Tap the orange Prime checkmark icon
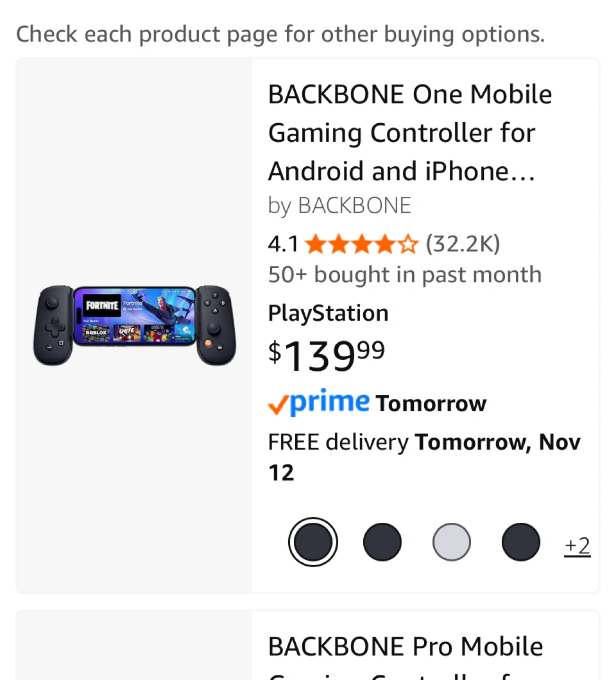The width and height of the screenshot is (616, 680). click(x=277, y=405)
